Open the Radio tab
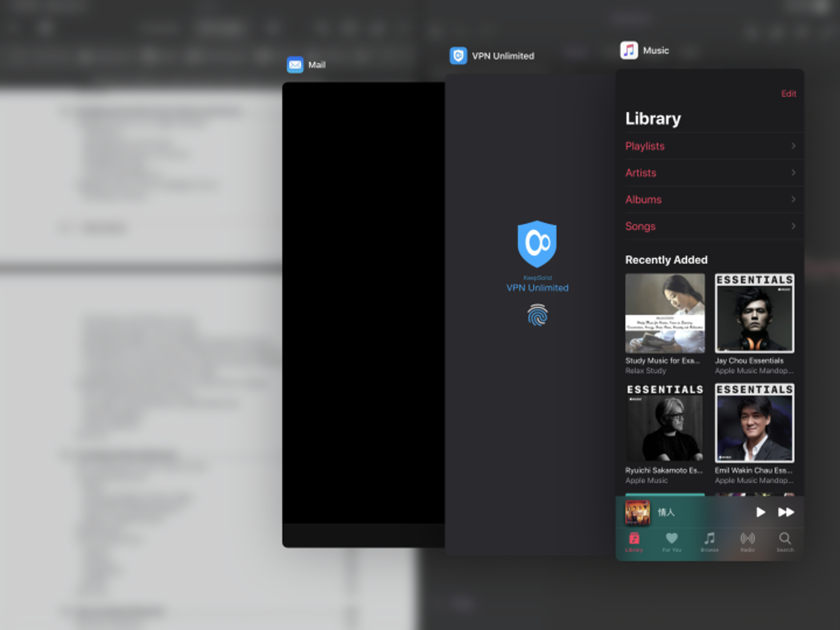The width and height of the screenshot is (840, 630). [747, 542]
